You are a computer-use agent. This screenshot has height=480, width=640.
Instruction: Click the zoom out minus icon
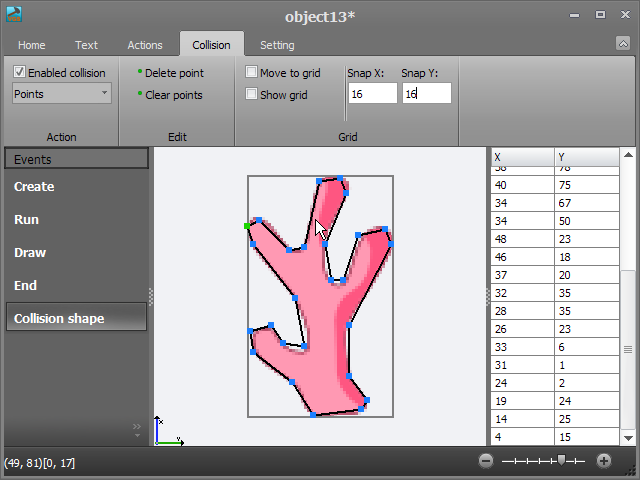pos(486,461)
